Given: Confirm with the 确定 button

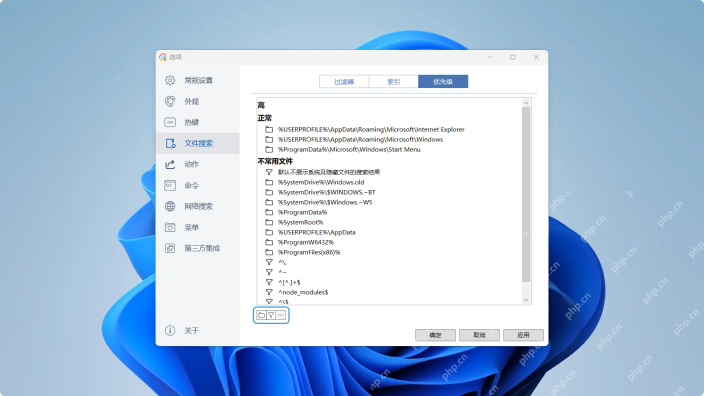Looking at the screenshot, I should tap(435, 335).
